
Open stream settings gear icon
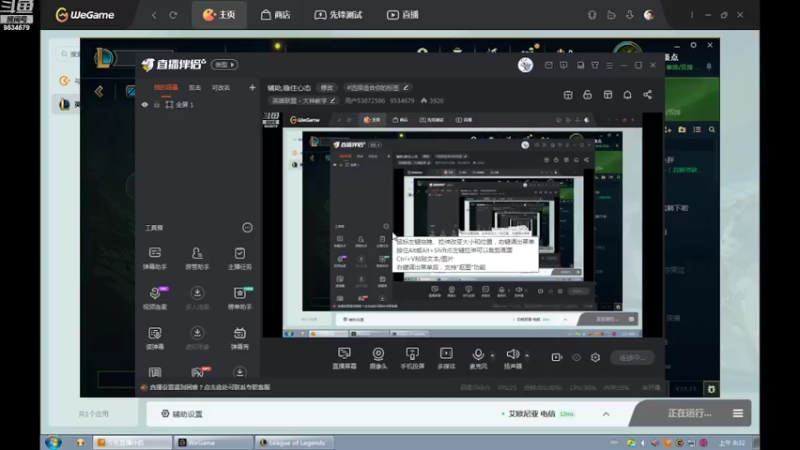tap(595, 358)
